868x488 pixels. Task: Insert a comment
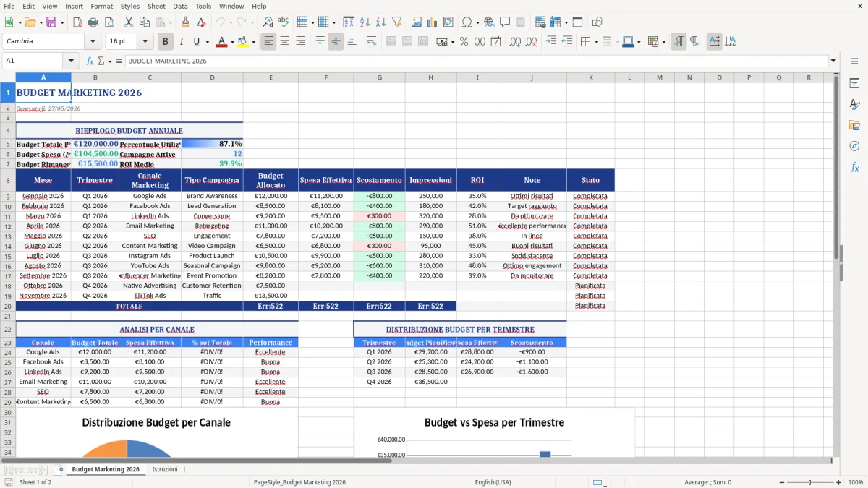(x=505, y=22)
